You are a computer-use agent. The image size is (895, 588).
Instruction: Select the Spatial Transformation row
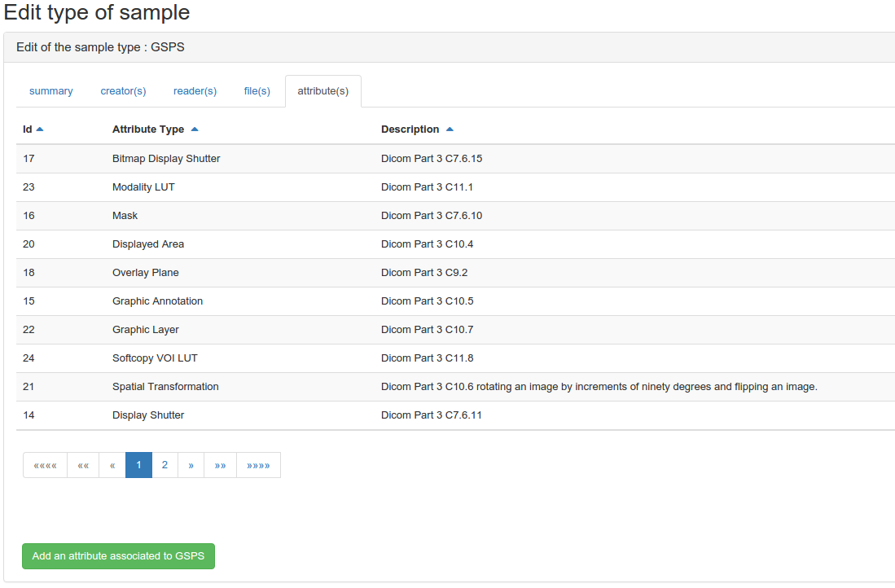click(x=165, y=387)
